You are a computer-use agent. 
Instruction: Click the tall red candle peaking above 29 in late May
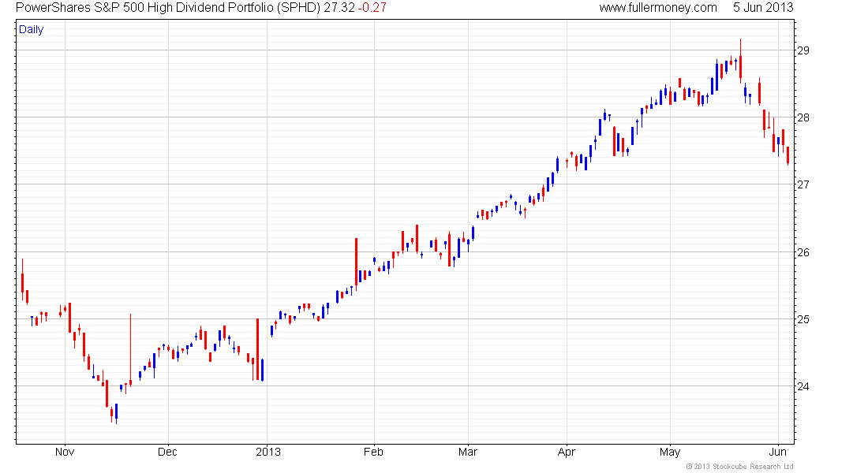(741, 61)
